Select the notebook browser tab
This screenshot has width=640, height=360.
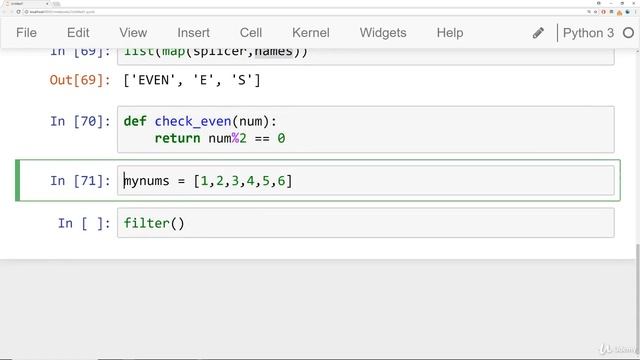point(25,3)
